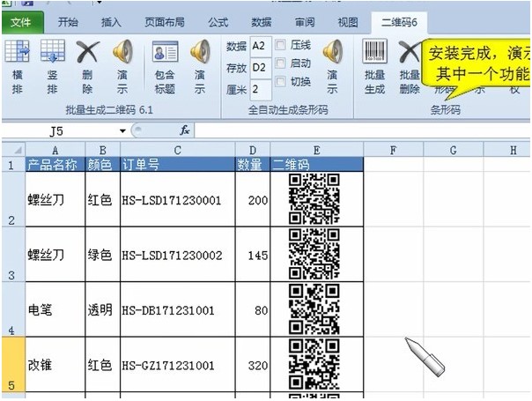Click the cell HS-LSD171230001
This screenshot has height=401, width=532.
[x=177, y=199]
